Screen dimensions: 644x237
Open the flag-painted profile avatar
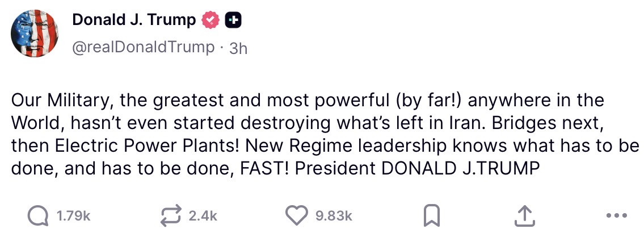[x=35, y=35]
